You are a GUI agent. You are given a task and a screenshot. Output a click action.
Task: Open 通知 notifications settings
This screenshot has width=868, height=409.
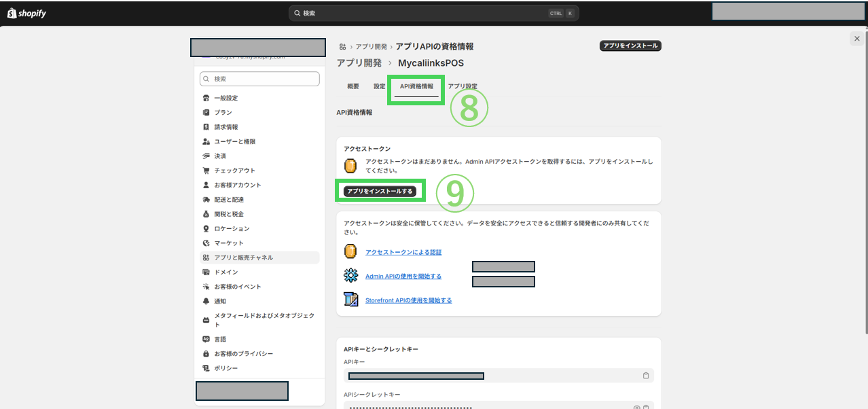click(220, 301)
